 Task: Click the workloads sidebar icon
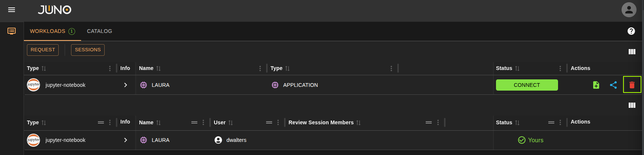[12, 31]
